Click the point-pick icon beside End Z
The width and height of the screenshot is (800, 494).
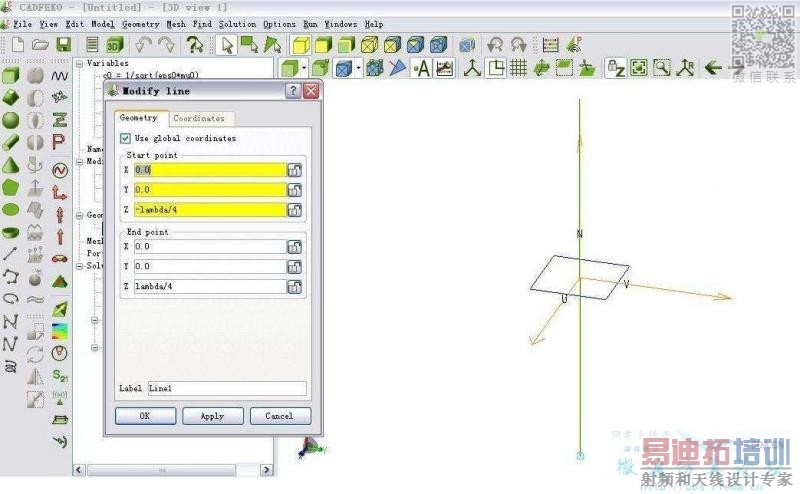(294, 286)
